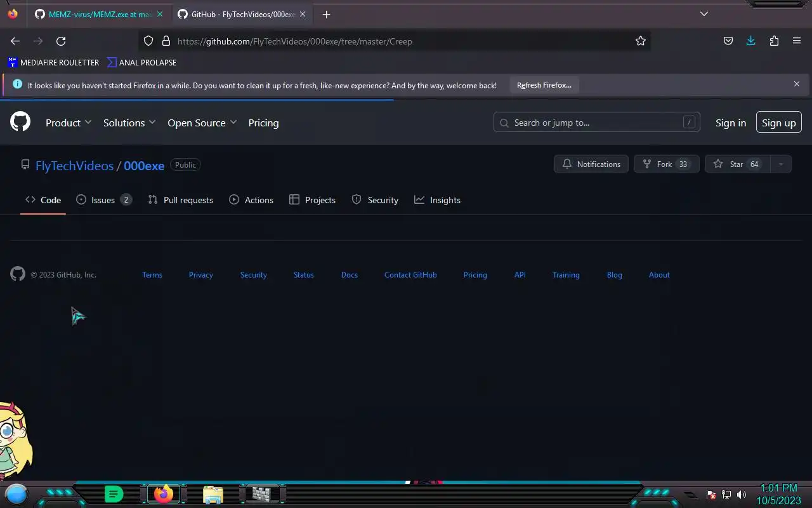
Task: Click the Firefox taskbar icon
Action: (164, 494)
